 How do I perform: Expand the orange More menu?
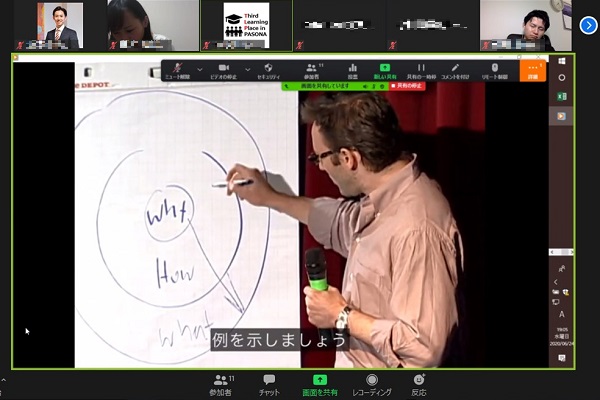(533, 70)
